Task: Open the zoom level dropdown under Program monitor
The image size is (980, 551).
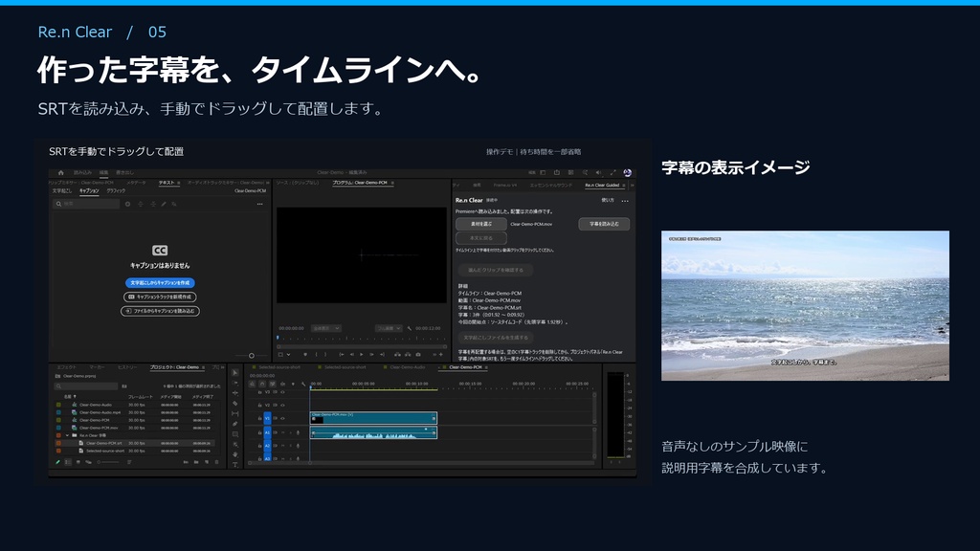Action: click(x=326, y=329)
